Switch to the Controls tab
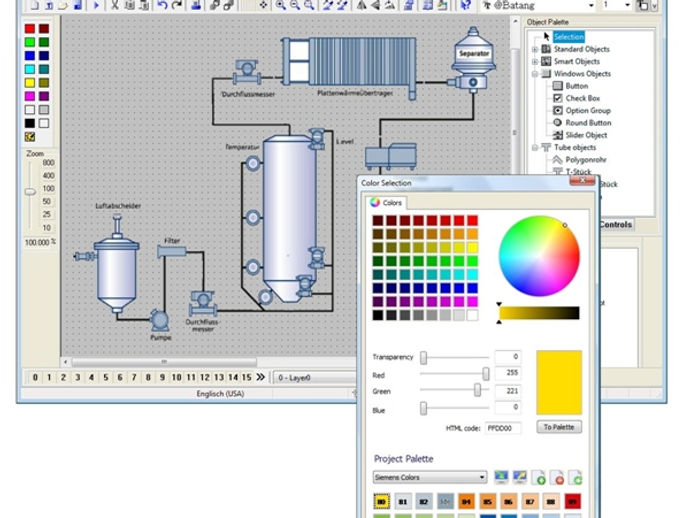The width and height of the screenshot is (690, 518). click(615, 224)
